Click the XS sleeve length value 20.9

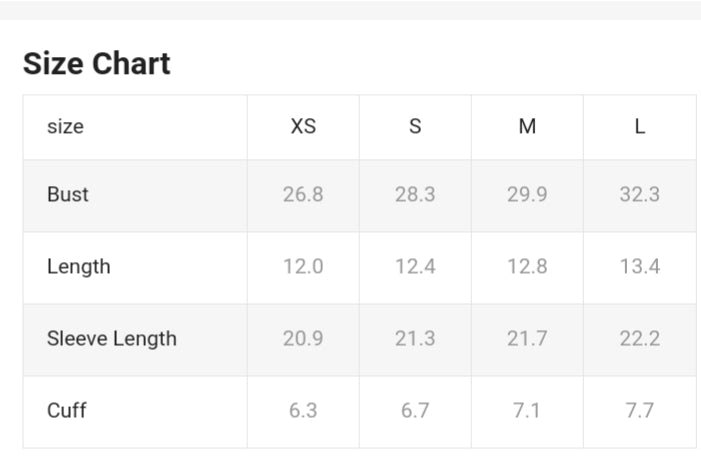point(303,339)
